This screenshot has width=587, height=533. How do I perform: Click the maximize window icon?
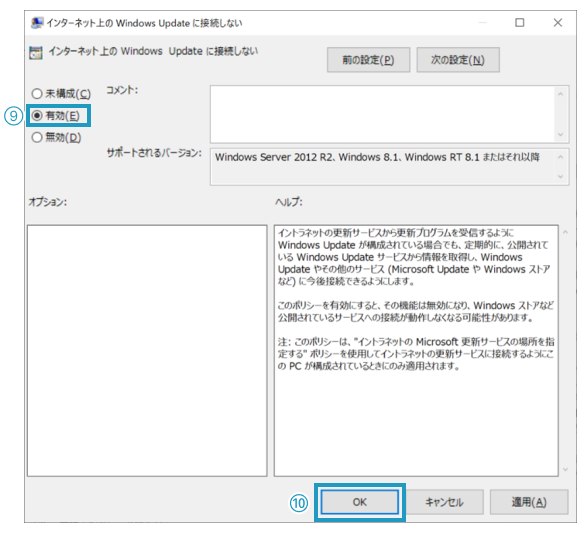520,23
